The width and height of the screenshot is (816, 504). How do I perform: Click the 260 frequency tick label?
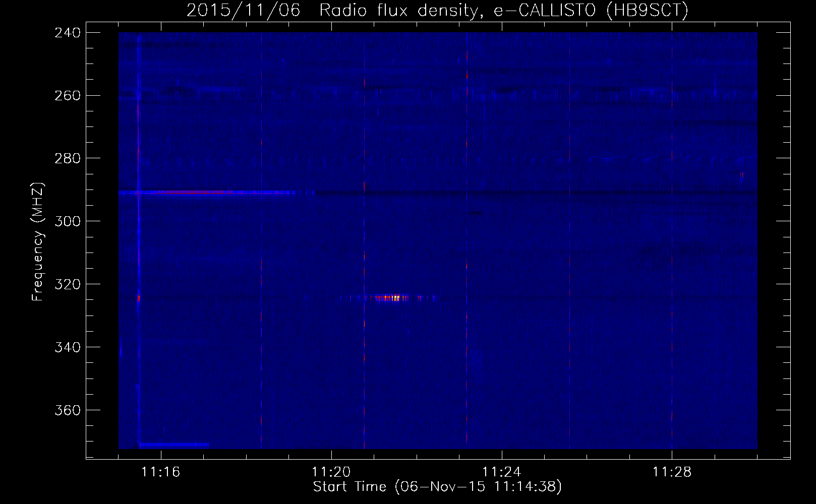click(68, 95)
